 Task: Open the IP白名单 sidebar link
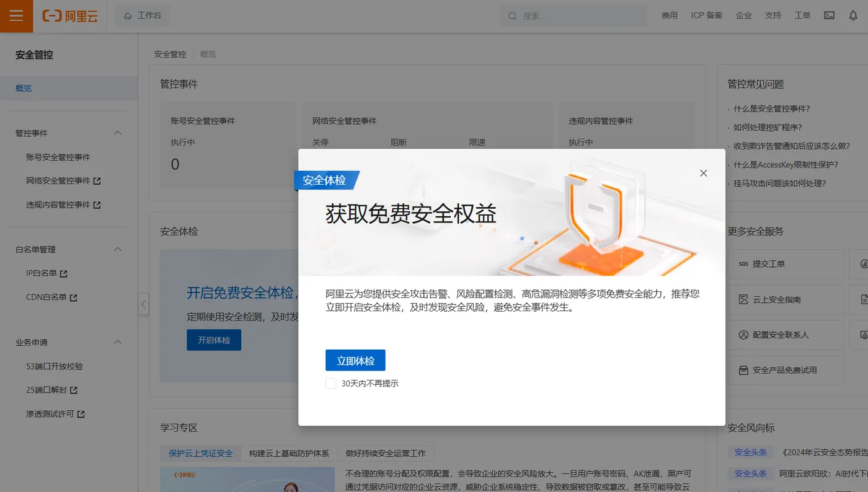pyautogui.click(x=46, y=273)
